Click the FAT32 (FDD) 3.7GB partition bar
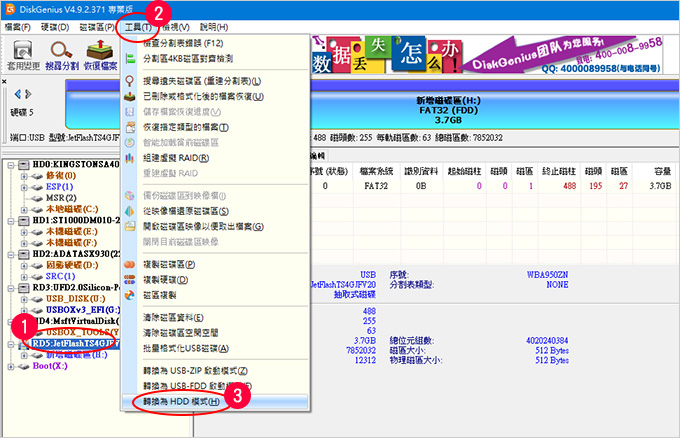The width and height of the screenshot is (680, 438). pos(448,110)
